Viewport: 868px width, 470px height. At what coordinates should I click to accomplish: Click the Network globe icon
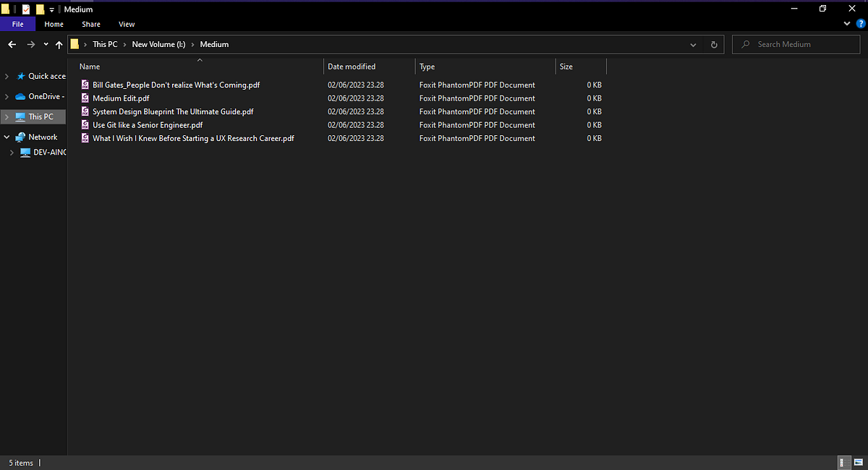click(20, 137)
